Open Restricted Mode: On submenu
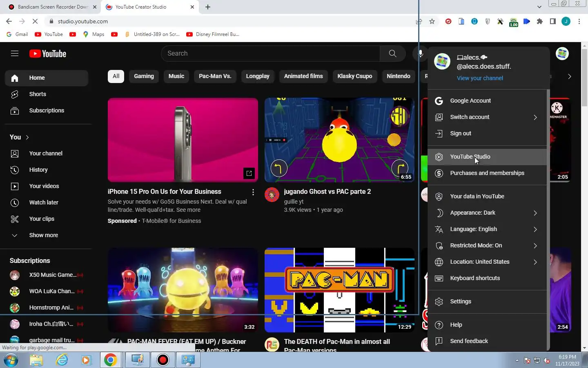 pos(487,245)
